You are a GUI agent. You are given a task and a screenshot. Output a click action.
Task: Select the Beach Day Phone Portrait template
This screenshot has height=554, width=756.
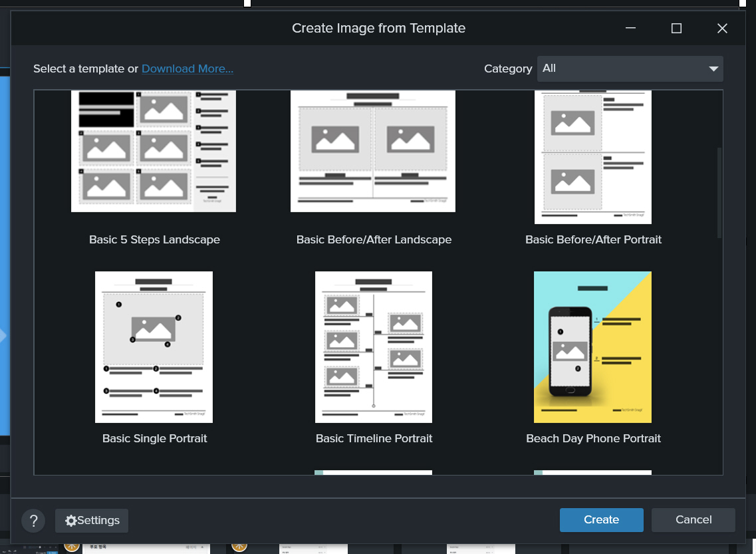click(x=592, y=346)
